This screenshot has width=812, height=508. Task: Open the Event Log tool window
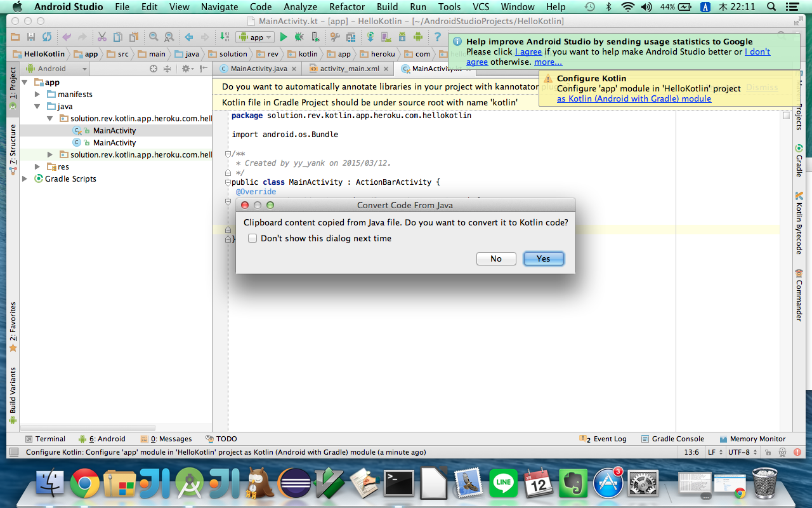coord(603,439)
